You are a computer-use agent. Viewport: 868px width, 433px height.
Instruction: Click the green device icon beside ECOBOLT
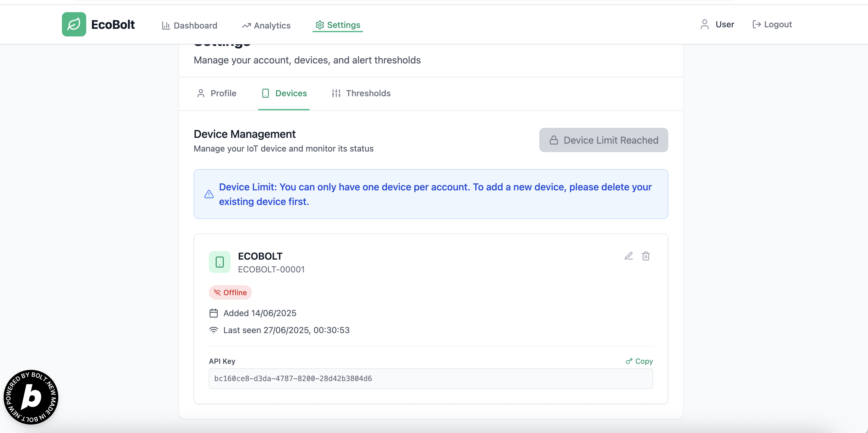coord(219,262)
